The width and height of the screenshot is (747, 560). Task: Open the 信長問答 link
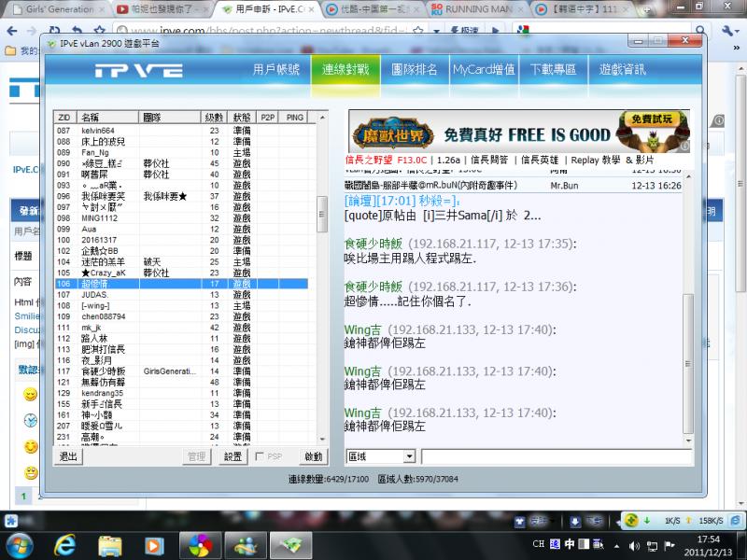(489, 160)
